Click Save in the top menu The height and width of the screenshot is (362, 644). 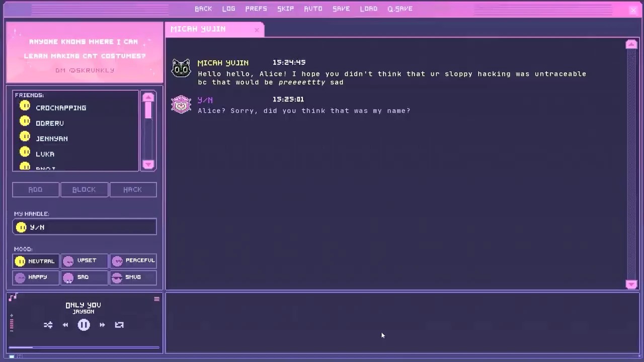tap(341, 9)
